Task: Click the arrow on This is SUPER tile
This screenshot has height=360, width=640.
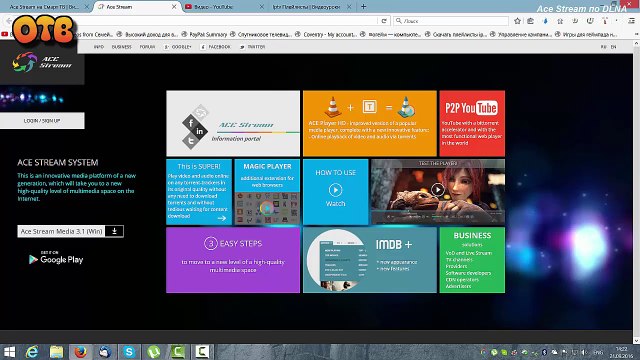Action: click(x=222, y=218)
